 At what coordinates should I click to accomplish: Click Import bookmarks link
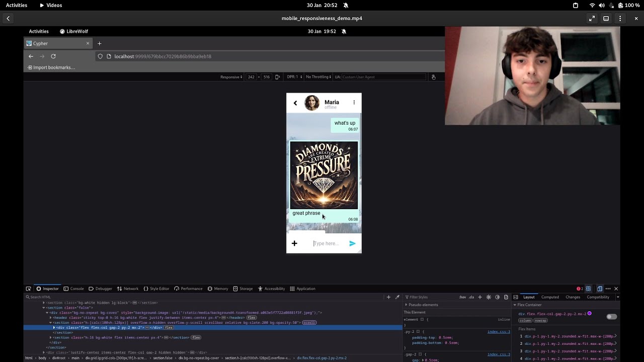pos(51,67)
